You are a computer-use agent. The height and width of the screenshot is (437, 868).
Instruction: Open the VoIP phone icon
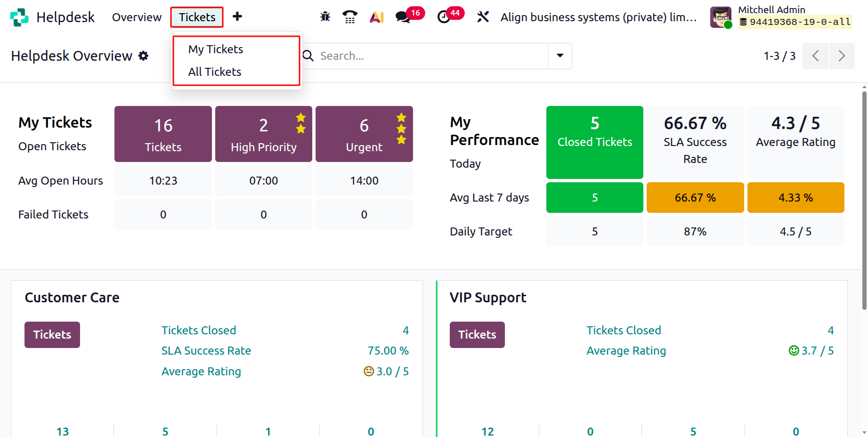[x=350, y=17]
